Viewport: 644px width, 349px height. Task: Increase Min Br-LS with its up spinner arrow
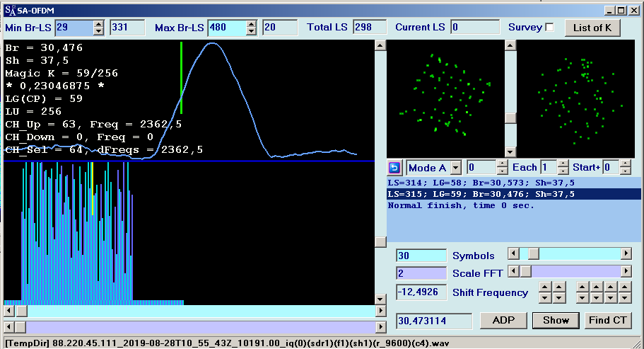click(x=98, y=24)
